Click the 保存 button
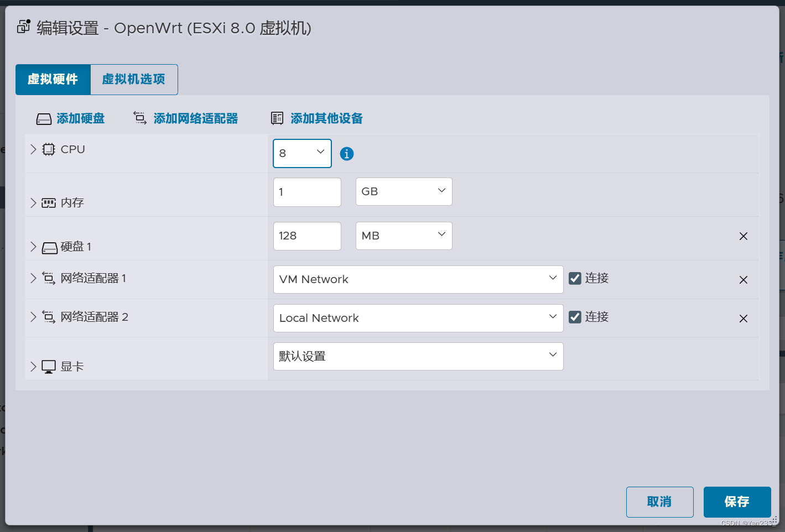 pos(737,502)
